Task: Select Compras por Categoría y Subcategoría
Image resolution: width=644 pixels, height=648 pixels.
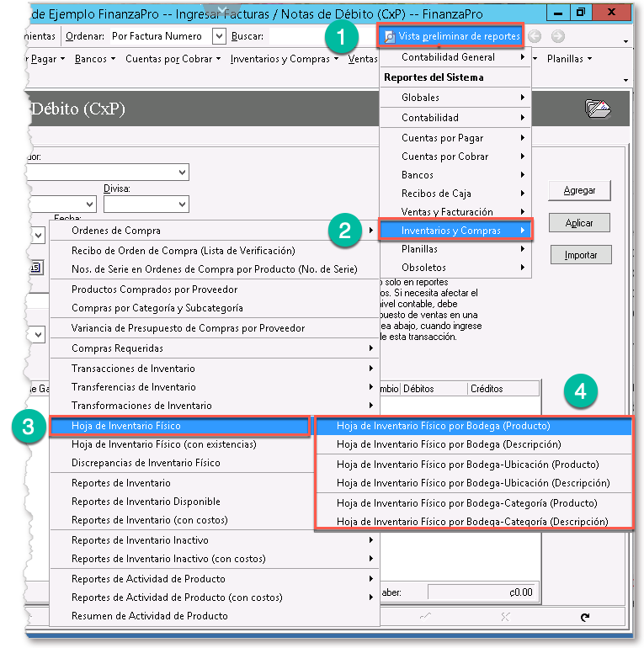Action: tap(215, 308)
